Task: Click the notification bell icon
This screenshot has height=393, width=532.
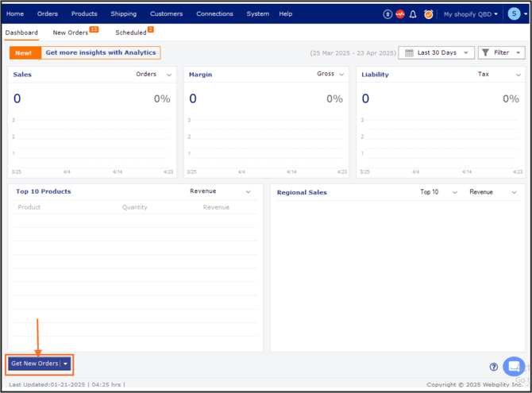Action: 413,14
